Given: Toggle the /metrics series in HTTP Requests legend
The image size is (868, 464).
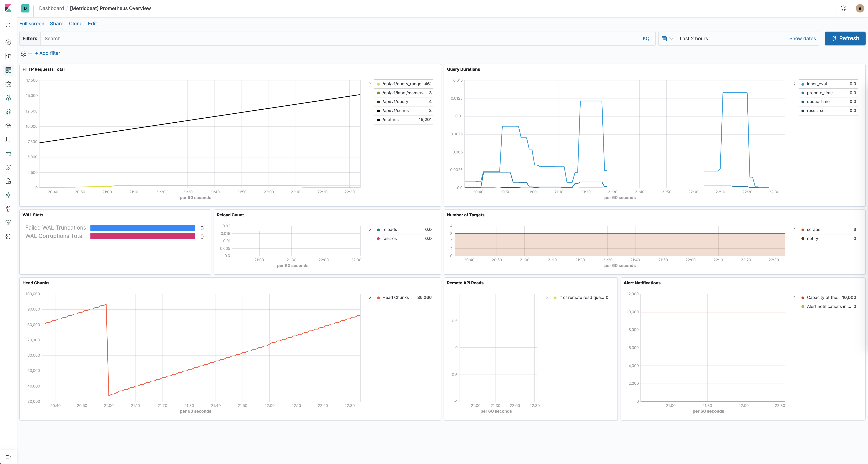Looking at the screenshot, I should click(391, 119).
